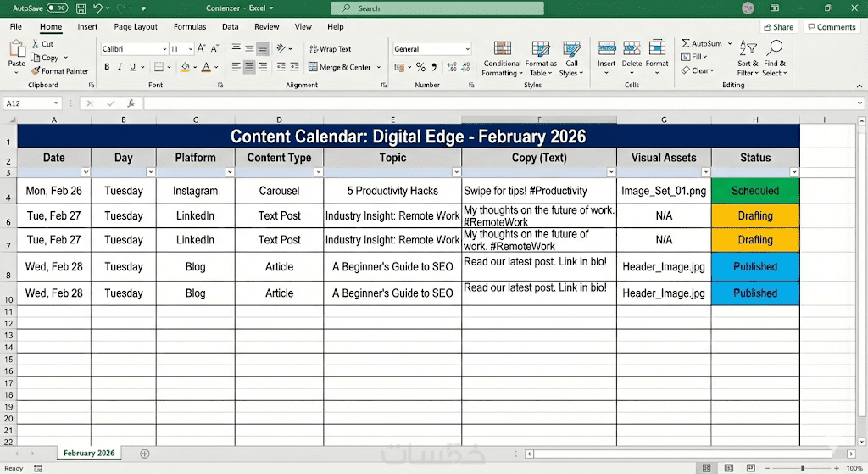The height and width of the screenshot is (474, 868).
Task: Click the Search box in title bar
Action: (437, 8)
